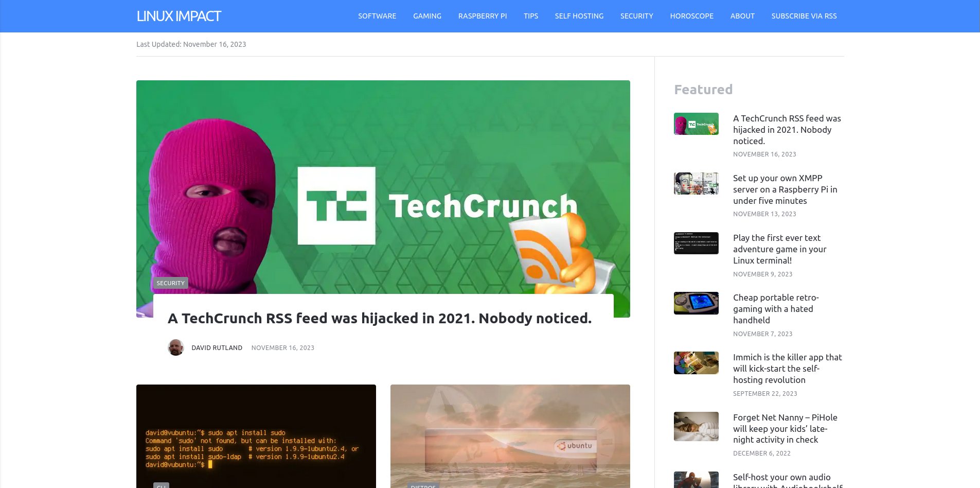This screenshot has height=488, width=980.
Task: Open the XMPP server article thumbnail
Action: pos(696,183)
